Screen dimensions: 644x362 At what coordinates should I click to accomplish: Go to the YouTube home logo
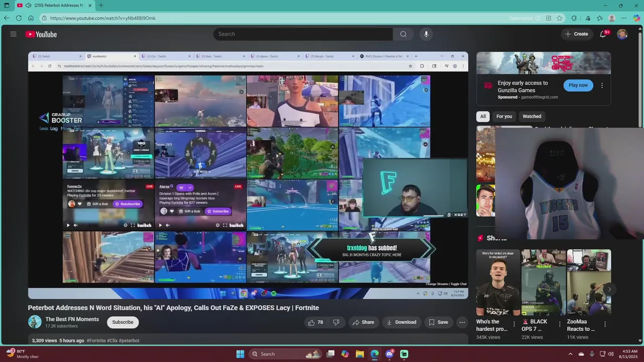point(41,34)
